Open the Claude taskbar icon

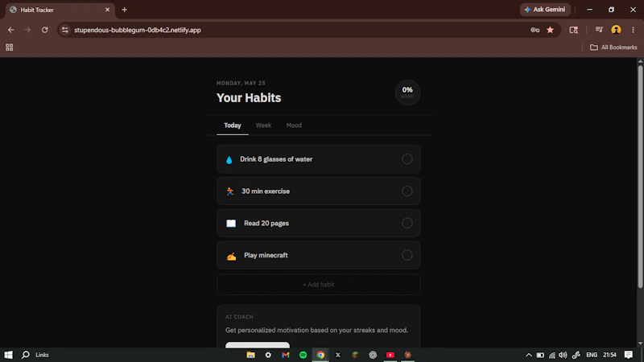[x=408, y=355]
